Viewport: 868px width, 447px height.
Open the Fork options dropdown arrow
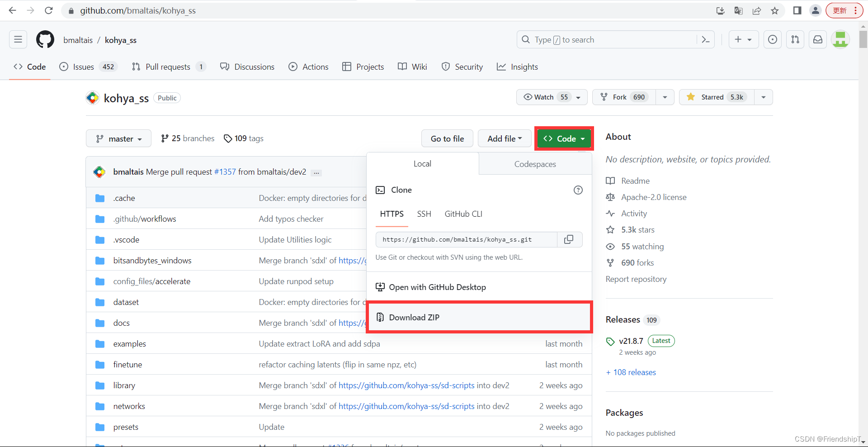coord(665,97)
